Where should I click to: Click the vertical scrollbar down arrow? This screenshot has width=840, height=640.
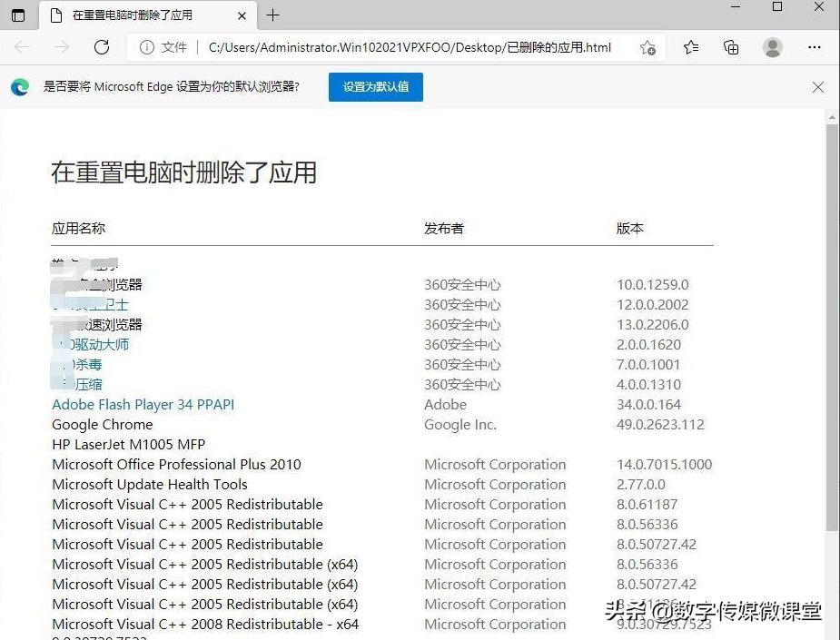tap(831, 634)
